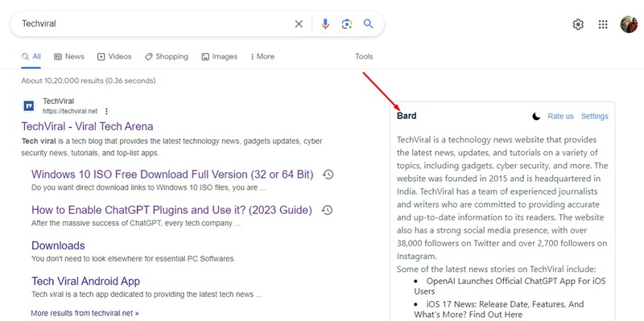Open three-dot menu next to techviral.net URL
This screenshot has height=321, width=644.
click(107, 111)
